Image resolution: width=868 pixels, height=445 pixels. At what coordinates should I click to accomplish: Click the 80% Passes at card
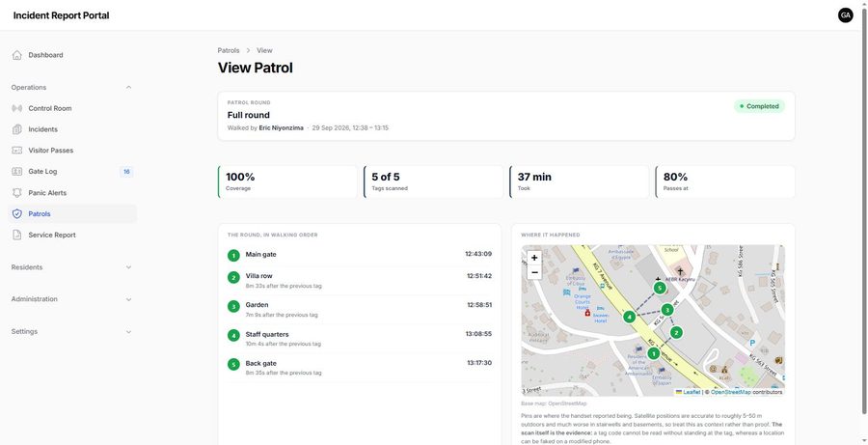[725, 181]
